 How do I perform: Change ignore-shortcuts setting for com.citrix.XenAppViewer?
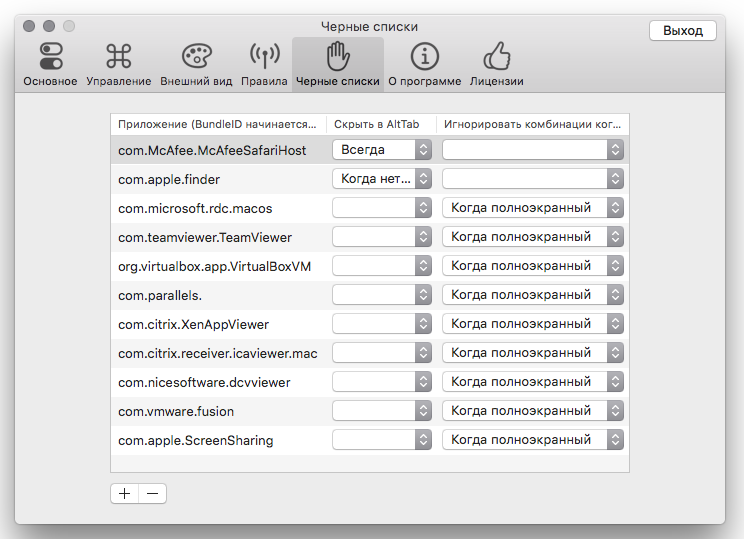click(x=533, y=324)
